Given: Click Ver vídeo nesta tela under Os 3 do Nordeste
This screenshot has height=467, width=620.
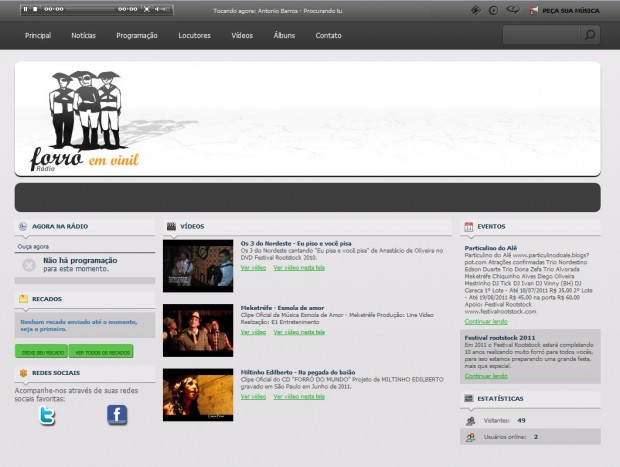Looking at the screenshot, I should click(x=299, y=268).
